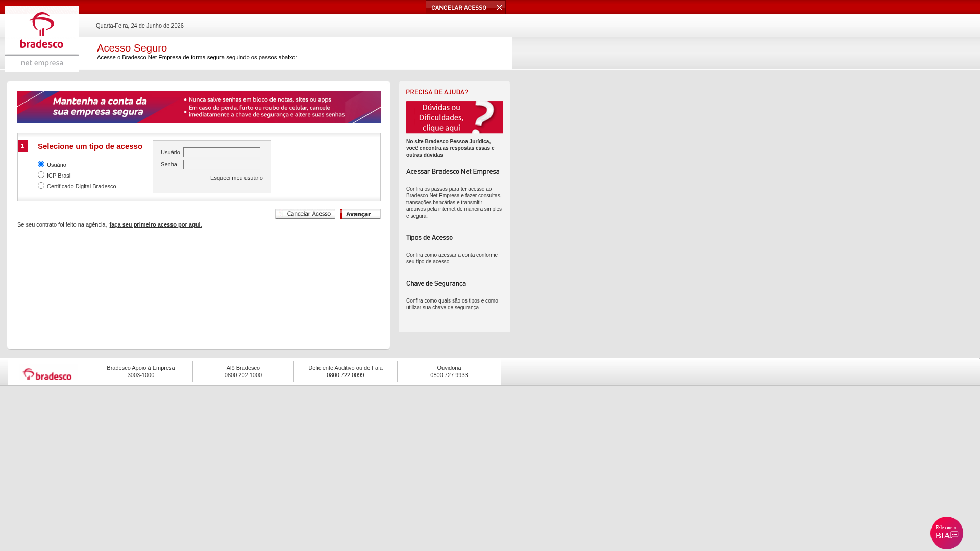Click the Mantenha a conta segura banner
Screen dimensions: 980x551
click(199, 107)
